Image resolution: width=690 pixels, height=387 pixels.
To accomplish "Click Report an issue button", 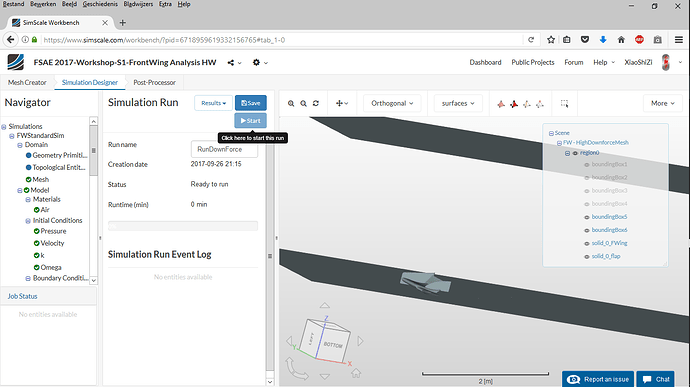I will click(x=598, y=379).
